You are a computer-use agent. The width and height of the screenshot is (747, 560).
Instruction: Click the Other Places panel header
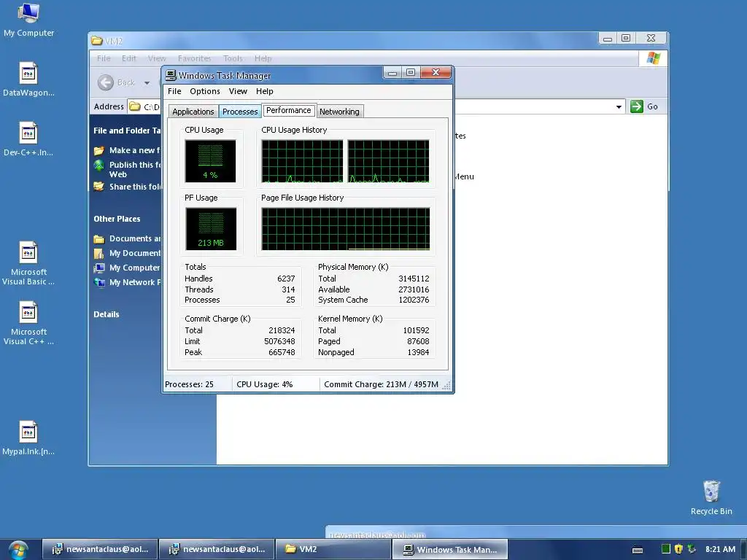(x=117, y=219)
